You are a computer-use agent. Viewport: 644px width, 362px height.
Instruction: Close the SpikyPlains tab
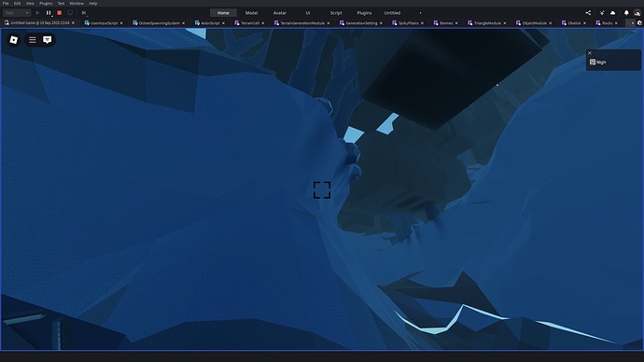tap(422, 23)
